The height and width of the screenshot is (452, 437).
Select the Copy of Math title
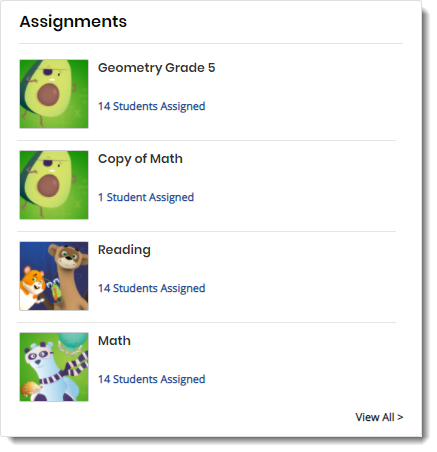coord(140,159)
